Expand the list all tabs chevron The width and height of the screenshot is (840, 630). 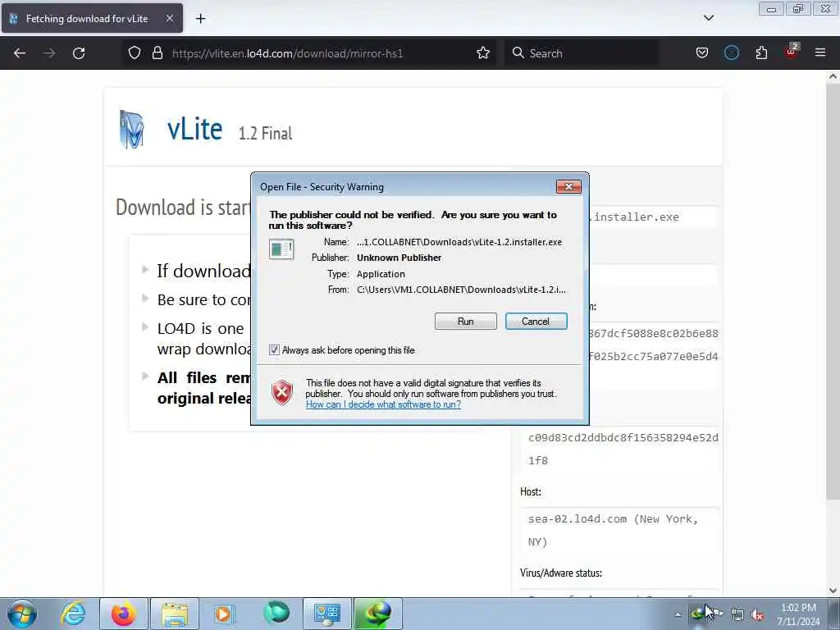pos(708,18)
